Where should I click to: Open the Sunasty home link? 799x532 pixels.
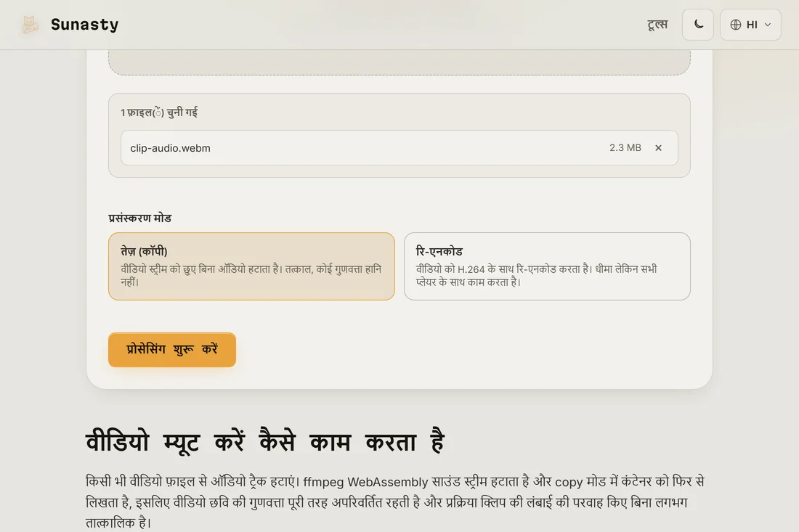[70, 25]
